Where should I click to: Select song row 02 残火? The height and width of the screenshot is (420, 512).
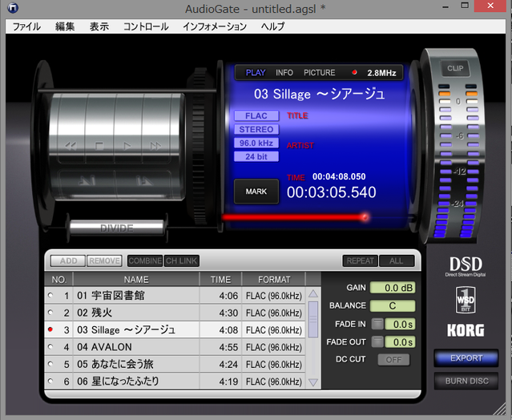tap(175, 313)
